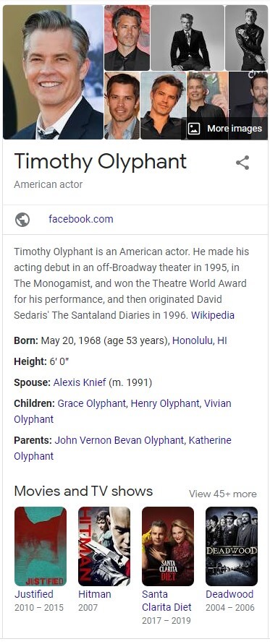Select Henry Olyphant link
The height and width of the screenshot is (644, 270).
point(166,404)
